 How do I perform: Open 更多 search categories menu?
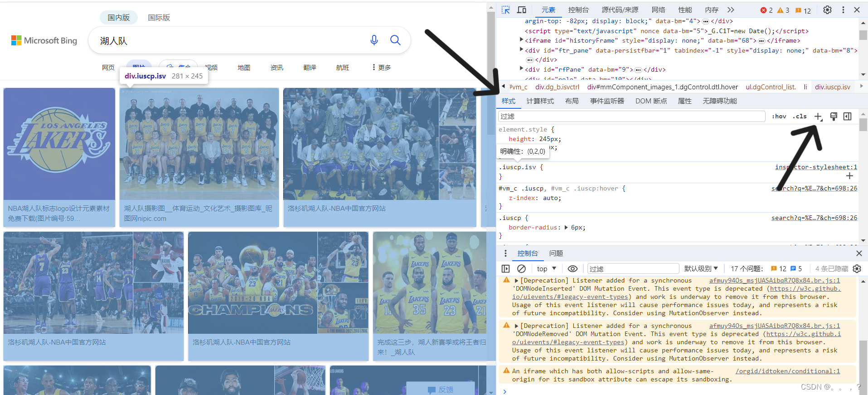381,68
